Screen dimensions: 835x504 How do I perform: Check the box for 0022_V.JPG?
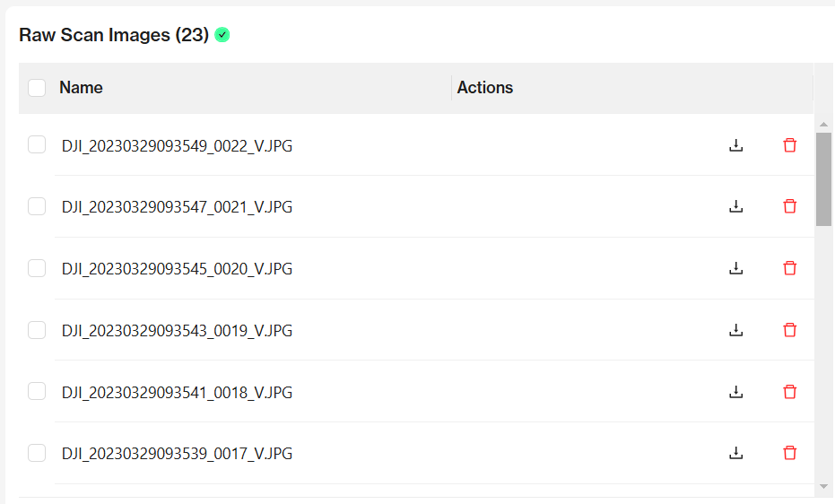point(37,145)
